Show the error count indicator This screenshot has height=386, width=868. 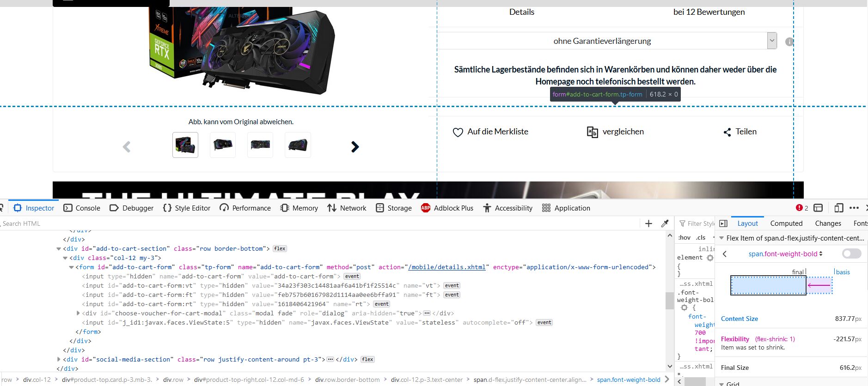point(802,208)
